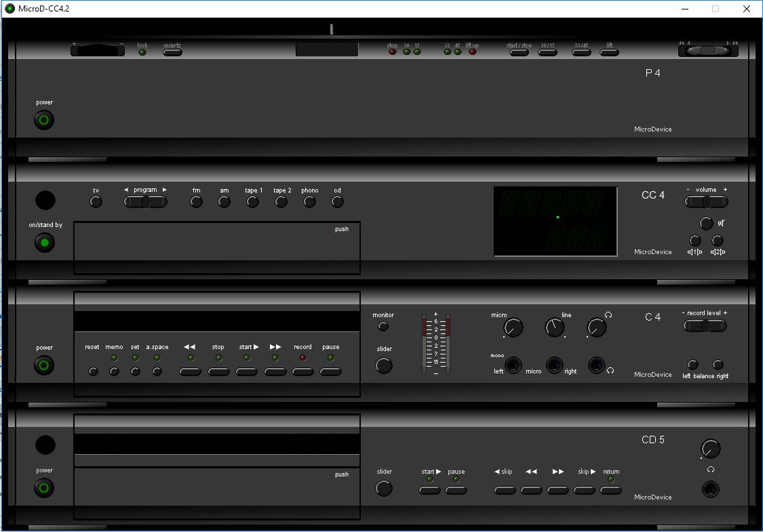Select the phono input source
The image size is (763, 532).
[310, 202]
